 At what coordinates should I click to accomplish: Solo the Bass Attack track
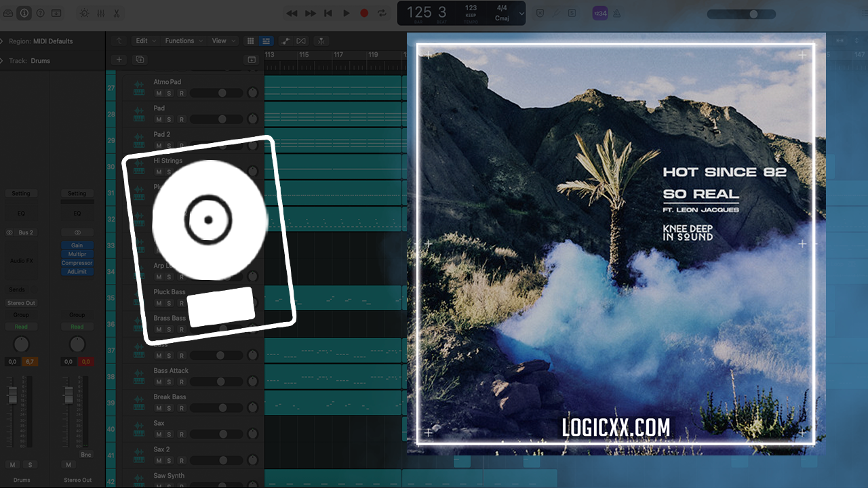click(x=170, y=382)
